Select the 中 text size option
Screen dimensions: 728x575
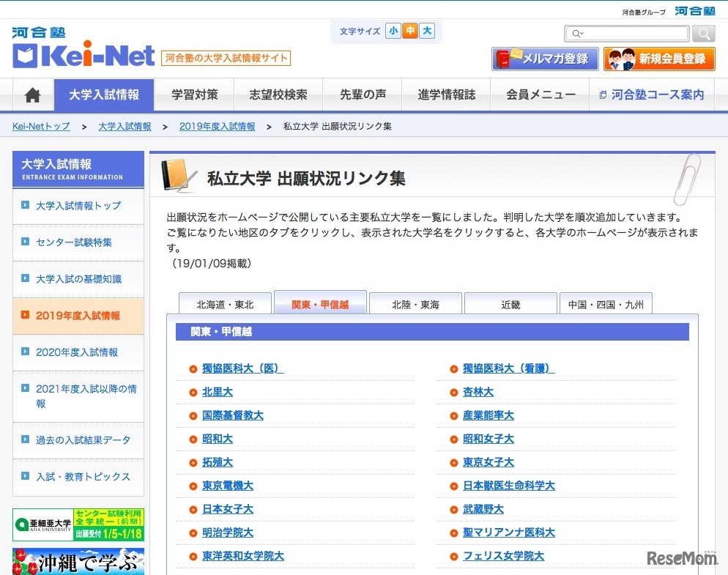point(409,31)
